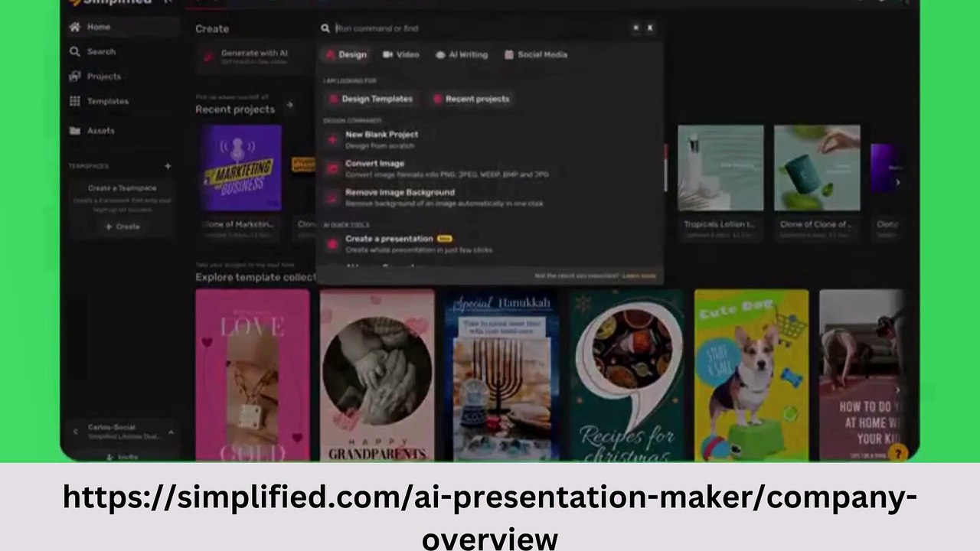980x551 pixels.
Task: Select the Design tab in command palette
Action: (346, 55)
